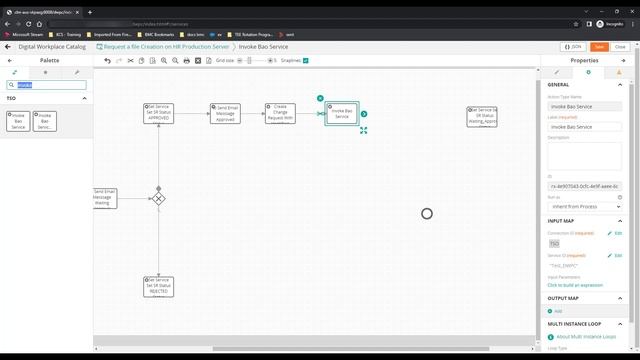The image size is (640, 360).
Task: Click the print icon in the toolbar
Action: [187, 60]
